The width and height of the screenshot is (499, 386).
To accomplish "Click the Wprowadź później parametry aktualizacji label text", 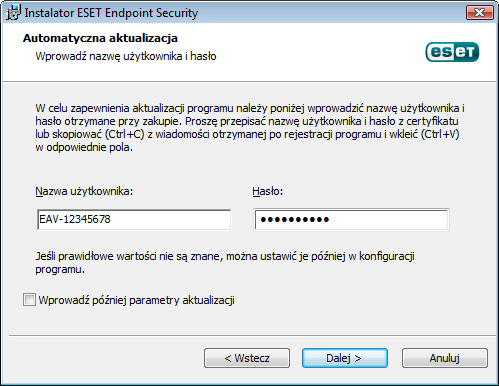I will (x=136, y=300).
